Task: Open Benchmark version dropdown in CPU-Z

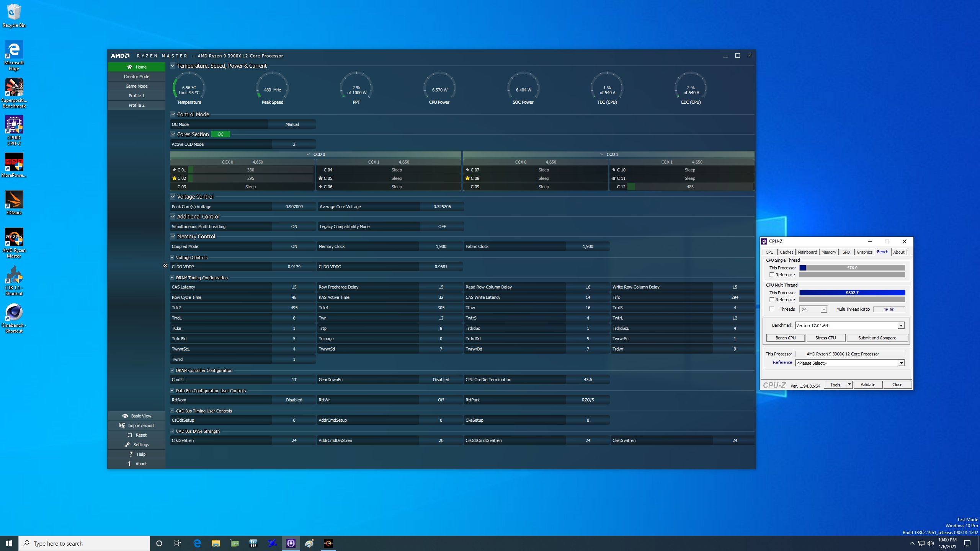Action: (901, 326)
